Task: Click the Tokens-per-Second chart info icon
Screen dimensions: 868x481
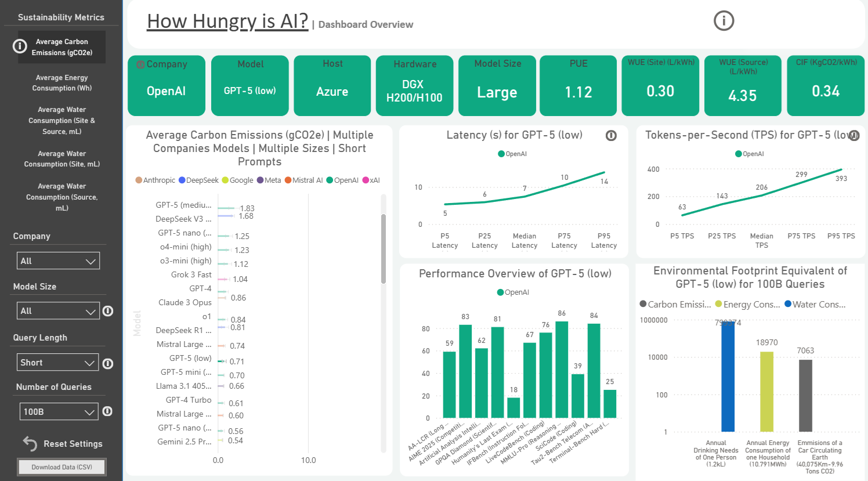Action: coord(854,136)
